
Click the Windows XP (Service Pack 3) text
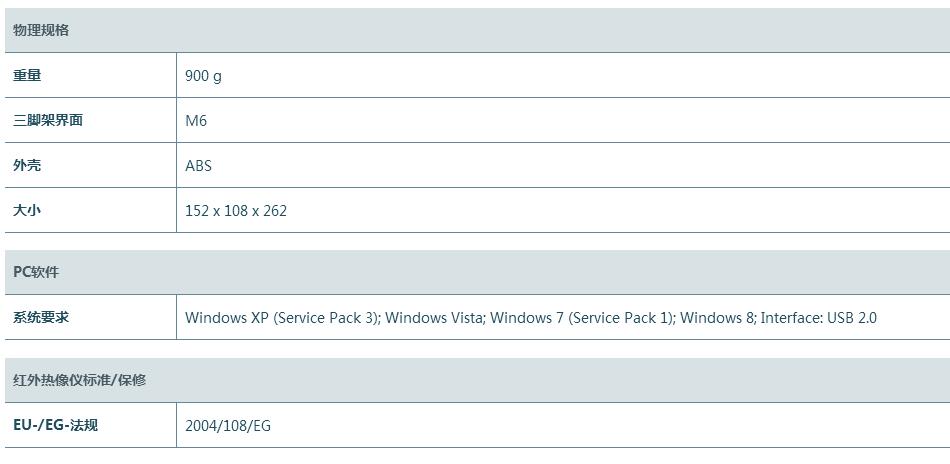point(282,317)
